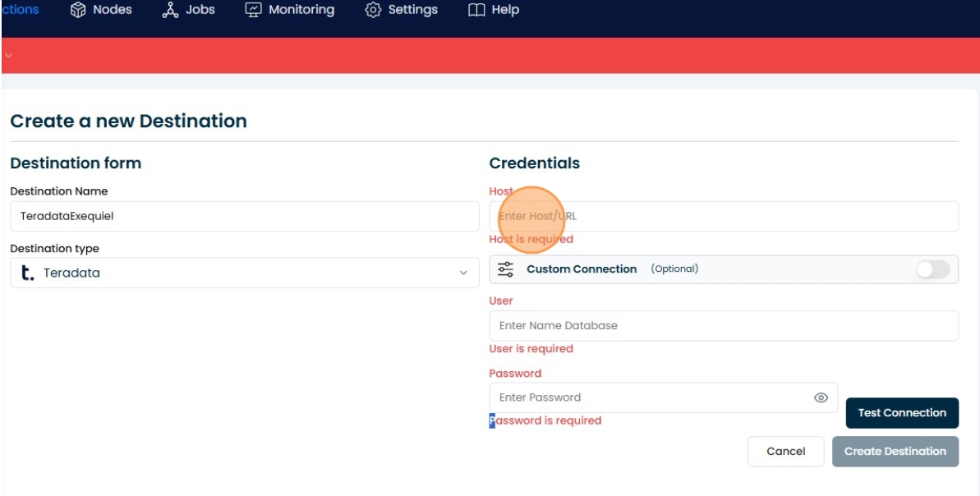Click the Settings gear icon
Image resolution: width=980 pixels, height=496 pixels.
click(373, 10)
